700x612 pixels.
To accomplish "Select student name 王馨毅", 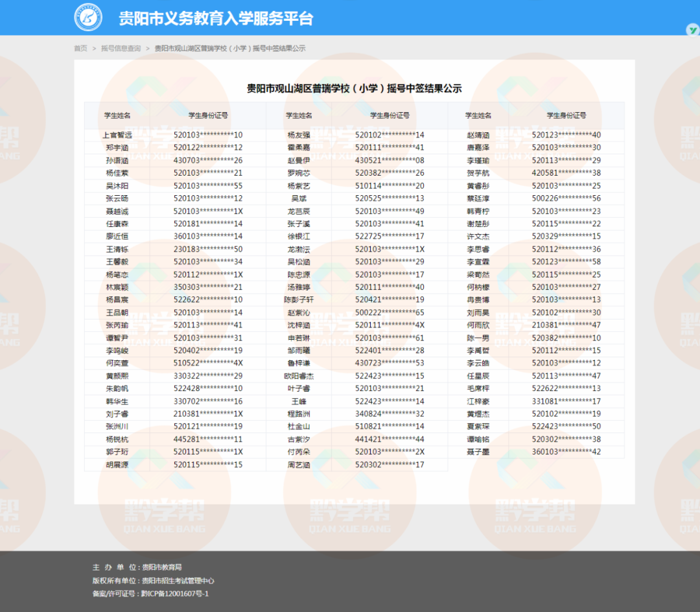I will tap(117, 261).
